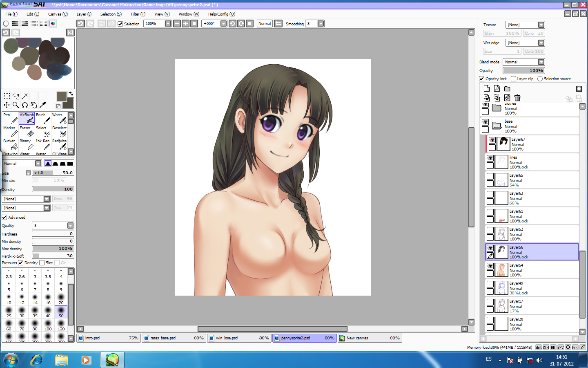Open the canvas zoom percentage dropdown
Image resolution: width=588 pixels, height=368 pixels.
(168, 24)
